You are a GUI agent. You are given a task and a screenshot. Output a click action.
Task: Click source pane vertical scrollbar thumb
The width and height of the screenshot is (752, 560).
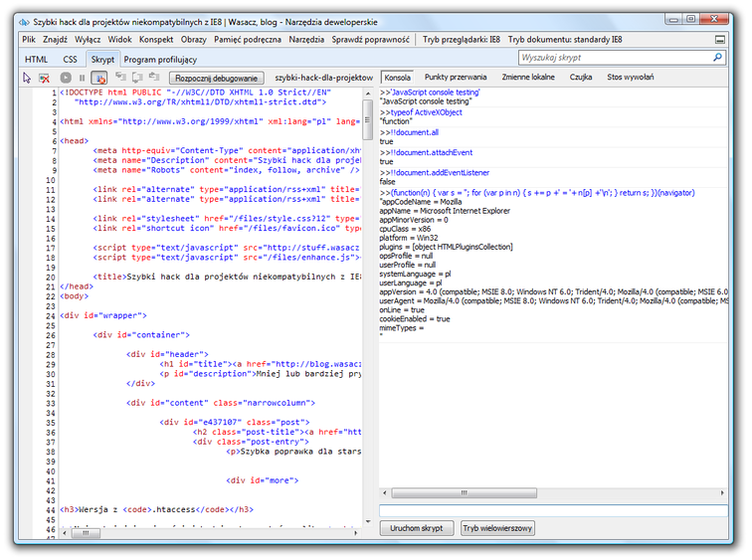point(368,120)
